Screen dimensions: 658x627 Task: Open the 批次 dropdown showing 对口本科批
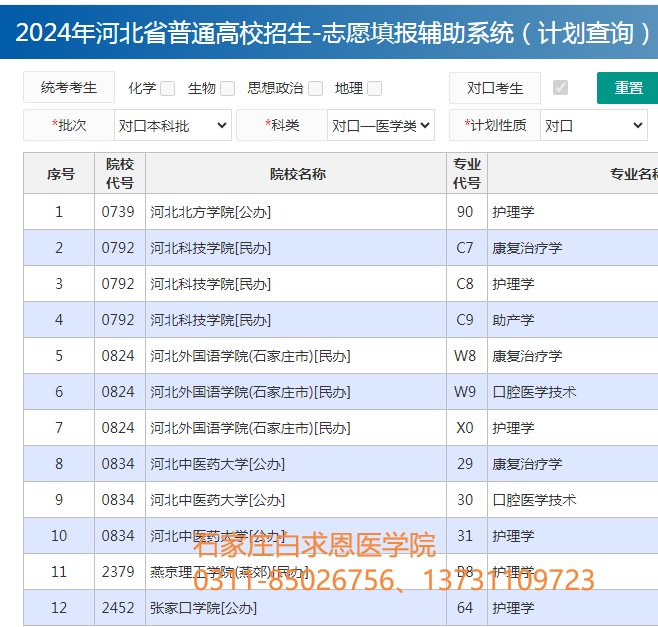tap(173, 126)
